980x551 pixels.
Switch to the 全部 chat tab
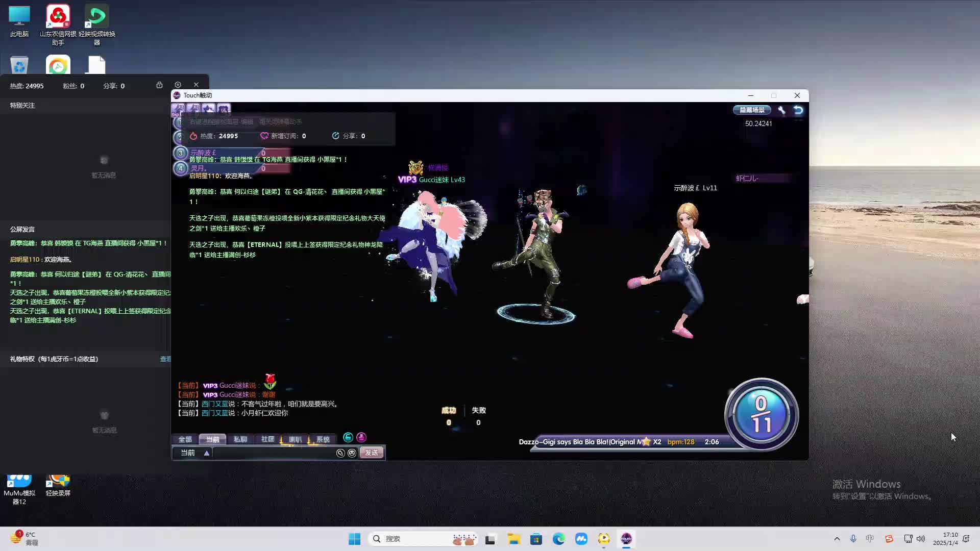pos(185,439)
